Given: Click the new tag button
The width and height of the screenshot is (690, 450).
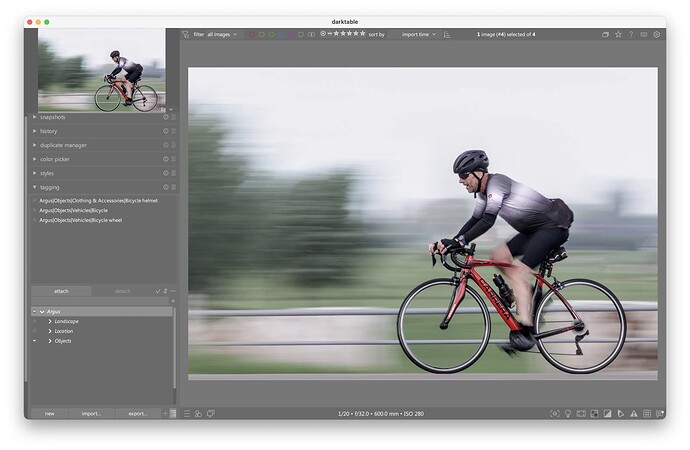Looking at the screenshot, I should pos(50,413).
